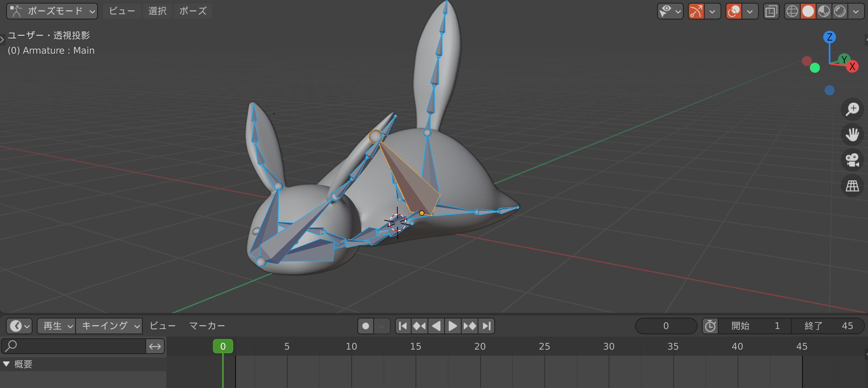868x388 pixels.
Task: Click the negative Y green gizmo dot
Action: (x=815, y=68)
